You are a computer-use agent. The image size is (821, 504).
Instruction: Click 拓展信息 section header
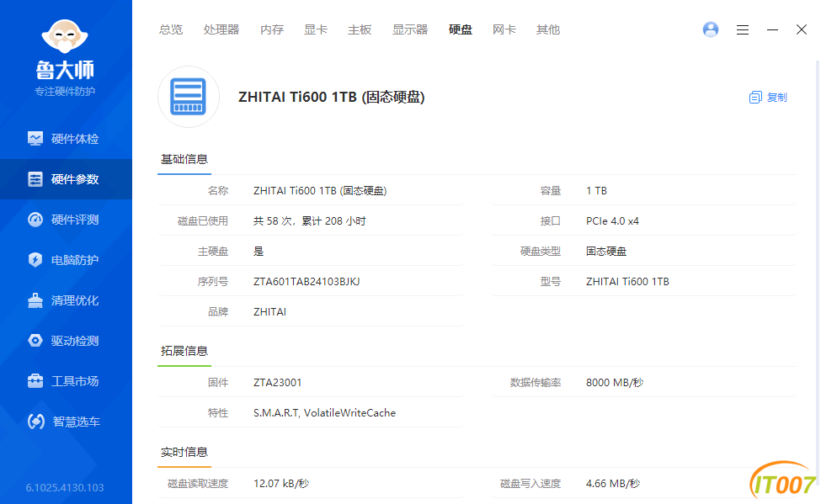click(x=184, y=351)
